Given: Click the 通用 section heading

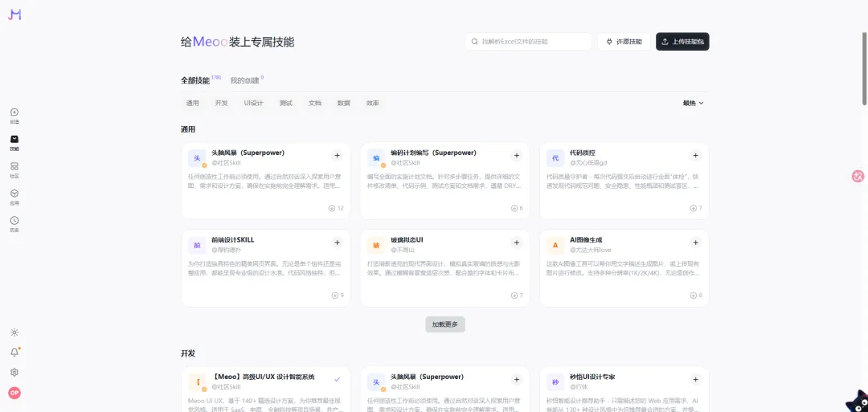Looking at the screenshot, I should pos(188,129).
